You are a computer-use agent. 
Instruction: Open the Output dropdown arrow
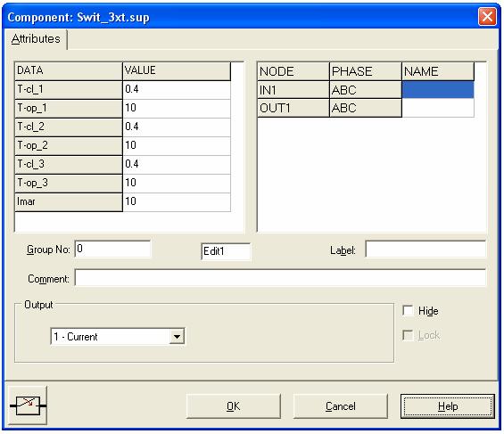coord(177,337)
